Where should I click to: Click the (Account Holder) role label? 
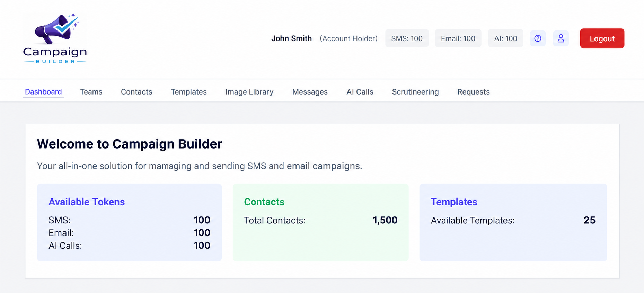[349, 38]
